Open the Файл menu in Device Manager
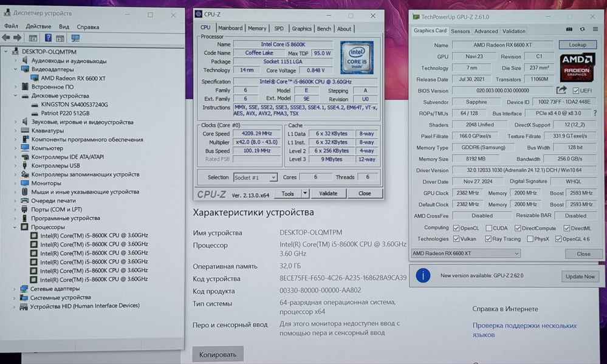Screen dimensions: 607x364 pos(11,26)
